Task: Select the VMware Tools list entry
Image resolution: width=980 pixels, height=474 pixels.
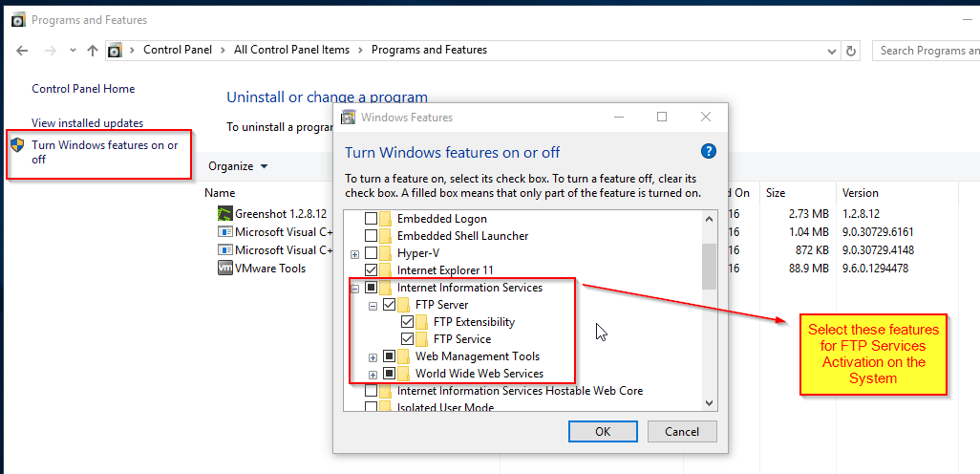Action: [x=270, y=269]
